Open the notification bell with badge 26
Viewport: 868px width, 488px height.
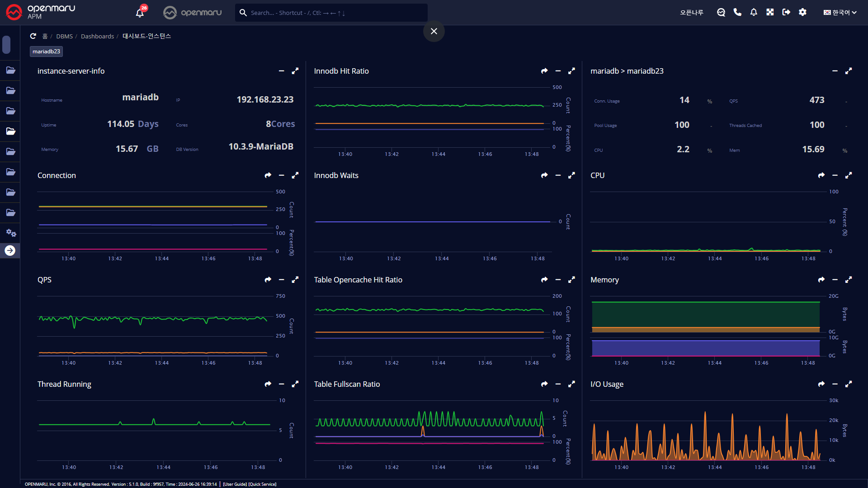tap(140, 13)
